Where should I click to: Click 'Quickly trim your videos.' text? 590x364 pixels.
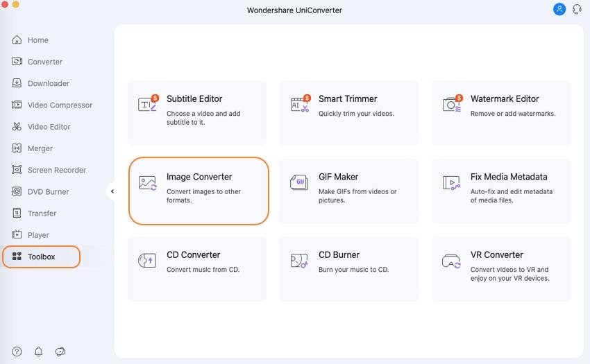pos(356,114)
